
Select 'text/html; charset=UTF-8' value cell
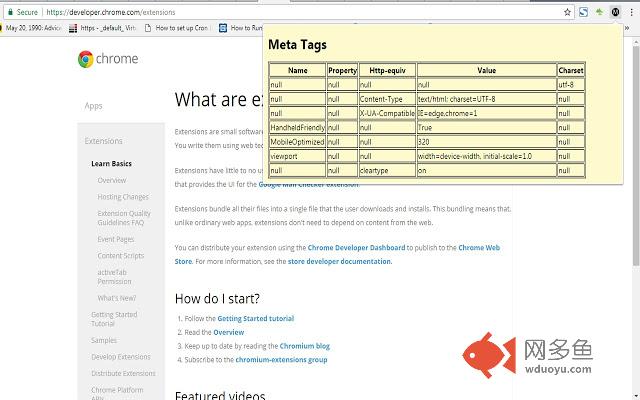tap(487, 99)
